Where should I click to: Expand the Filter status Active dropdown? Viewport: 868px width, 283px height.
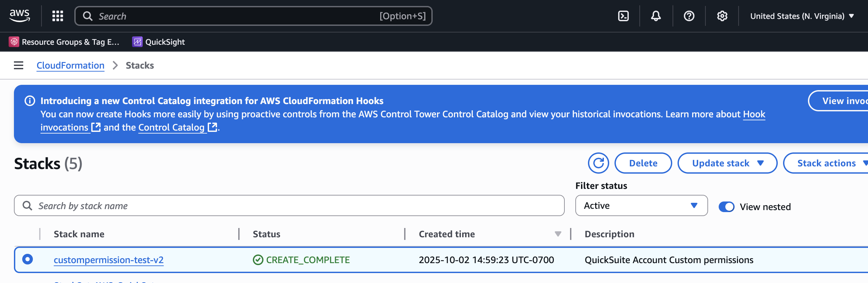(641, 205)
